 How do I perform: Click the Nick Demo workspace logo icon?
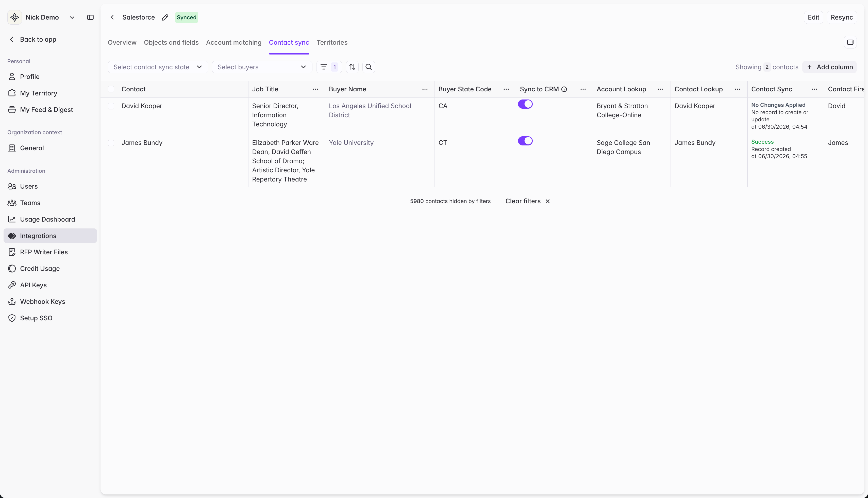point(14,18)
